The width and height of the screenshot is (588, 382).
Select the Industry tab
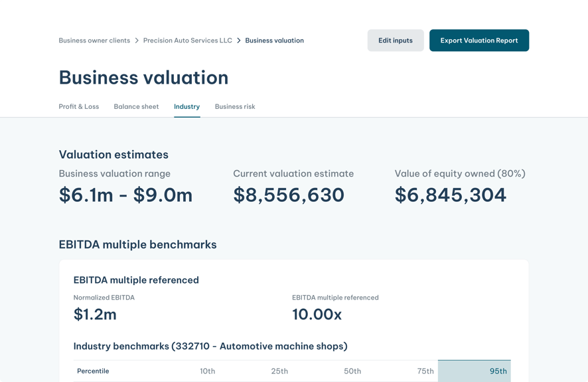pos(186,106)
